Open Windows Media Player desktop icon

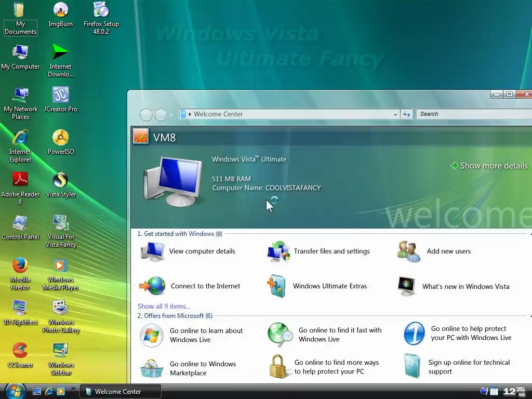coord(61,274)
